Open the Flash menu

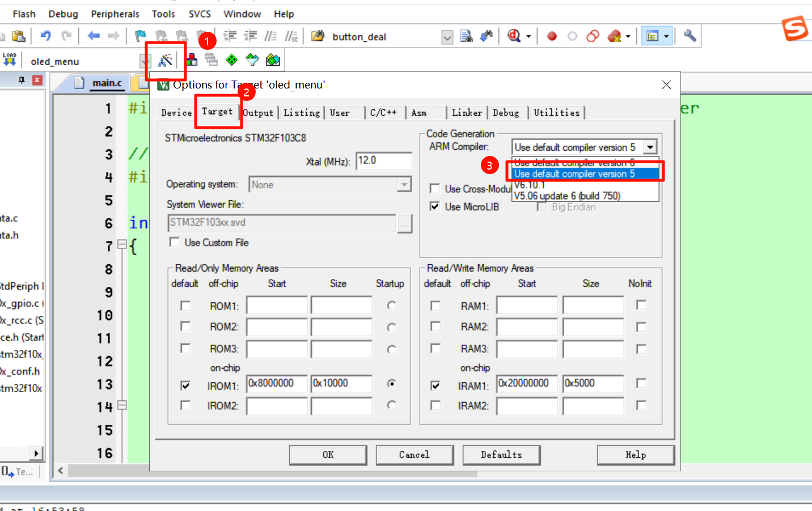point(24,14)
